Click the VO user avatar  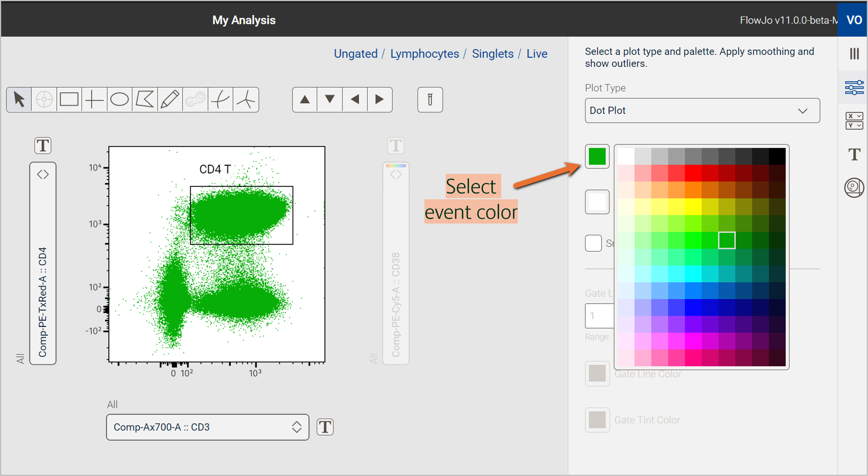click(854, 20)
